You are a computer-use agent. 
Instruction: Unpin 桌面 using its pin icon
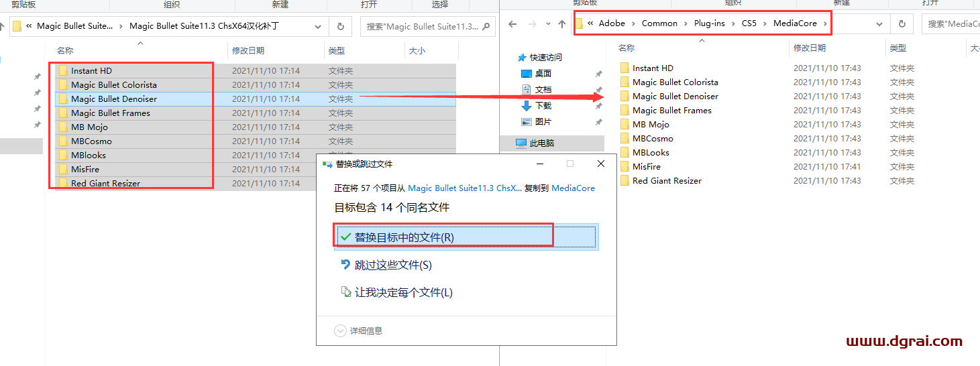coord(598,74)
